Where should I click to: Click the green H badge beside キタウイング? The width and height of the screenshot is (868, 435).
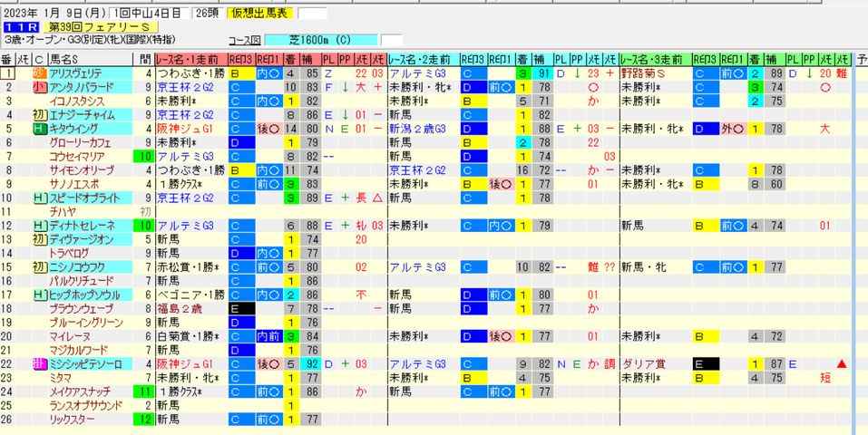pos(40,129)
